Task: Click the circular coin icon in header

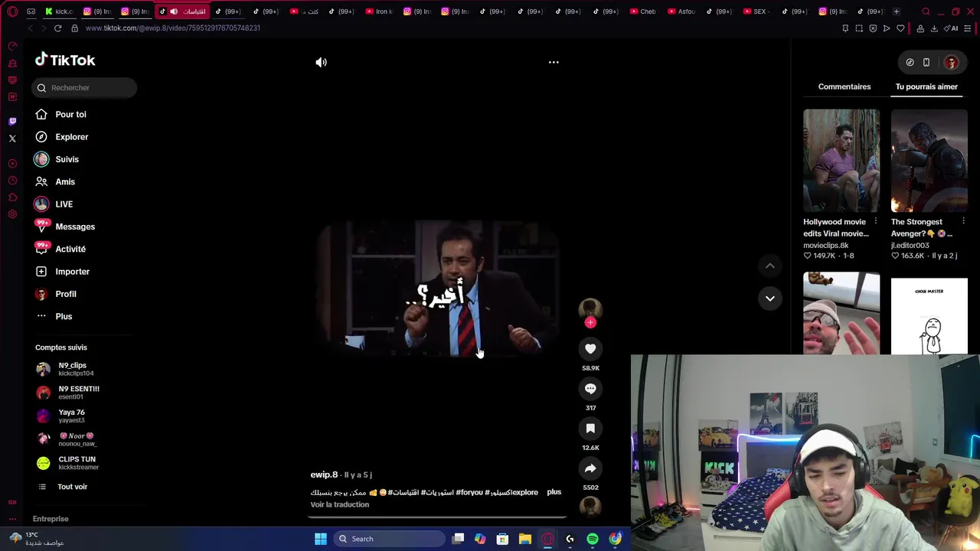Action: (x=910, y=62)
